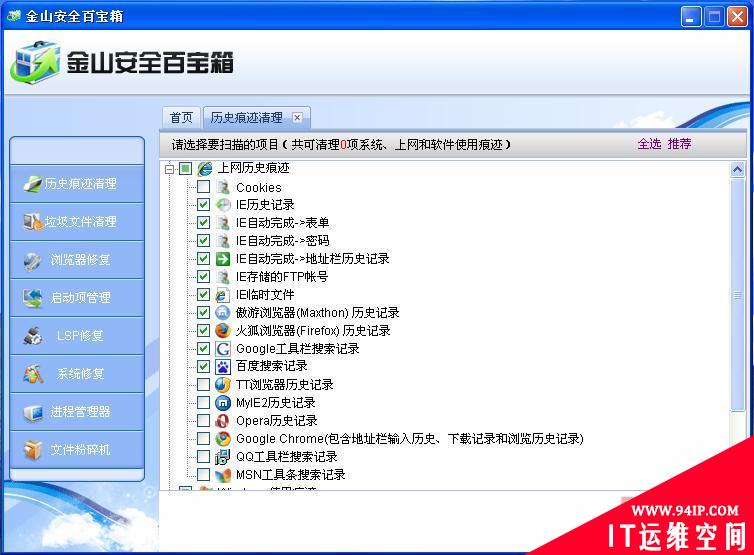Click the 全选 link
This screenshot has height=555, width=754.
(649, 144)
